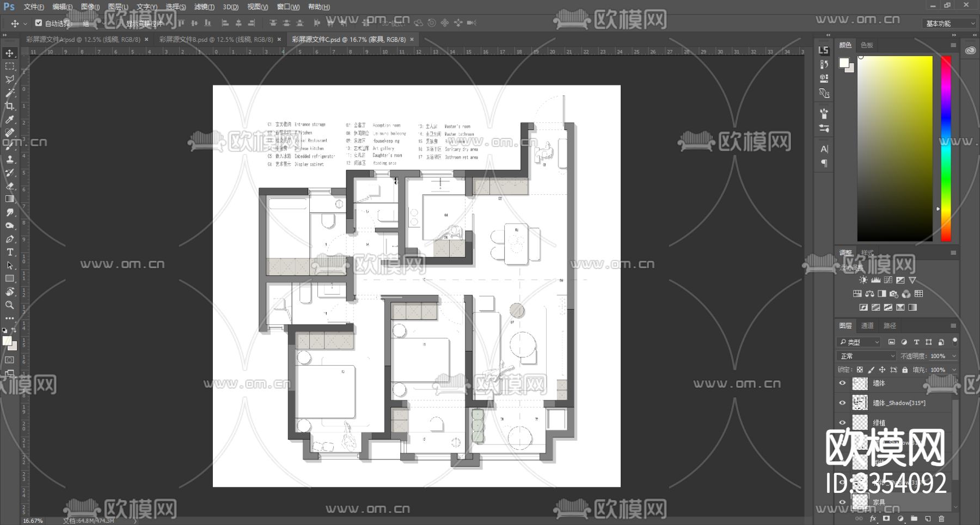Select the Pen tool
Image resolution: width=980 pixels, height=525 pixels.
click(10, 239)
